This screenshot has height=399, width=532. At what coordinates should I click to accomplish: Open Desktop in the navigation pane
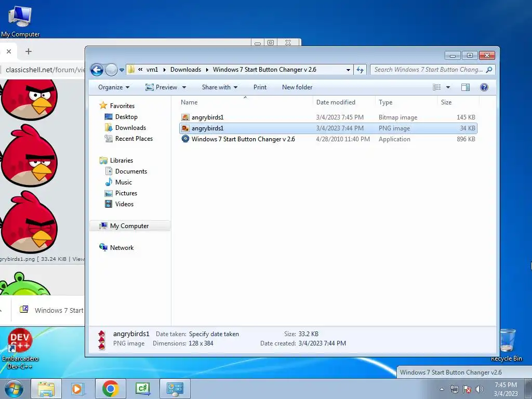(x=126, y=117)
